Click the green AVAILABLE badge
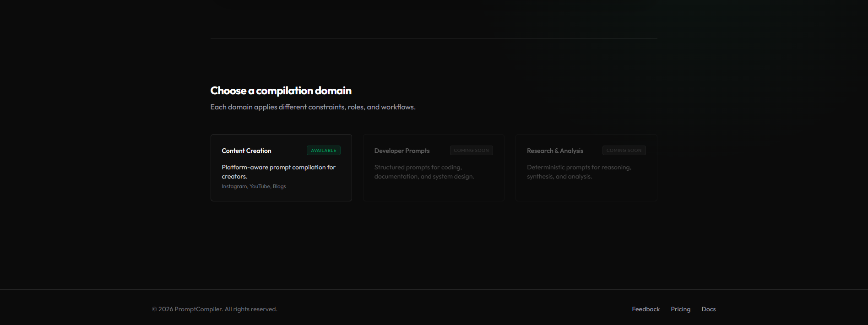 323,151
